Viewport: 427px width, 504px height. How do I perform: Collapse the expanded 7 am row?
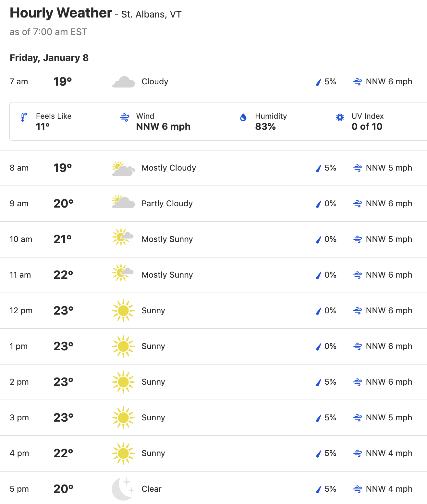coord(213,82)
